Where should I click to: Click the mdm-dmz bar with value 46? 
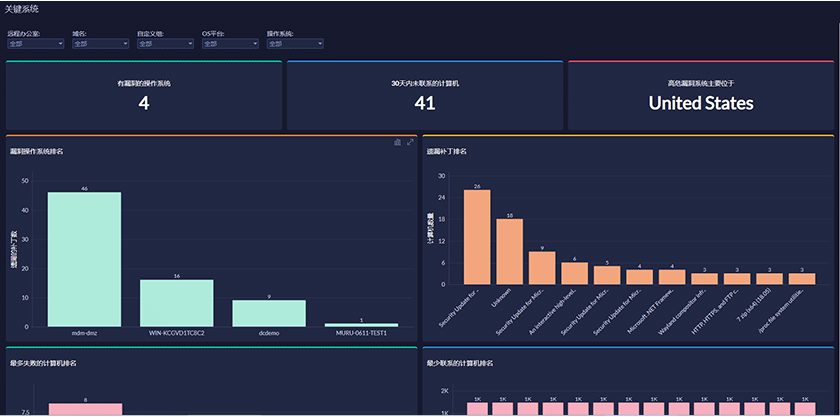84,259
